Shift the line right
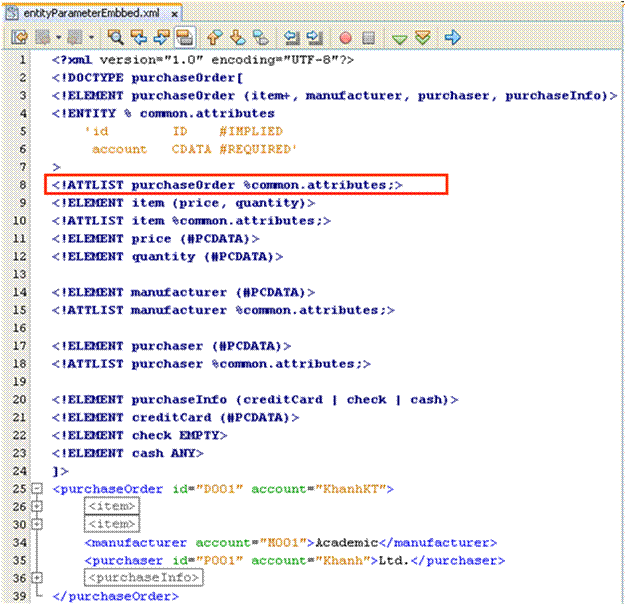 315,38
